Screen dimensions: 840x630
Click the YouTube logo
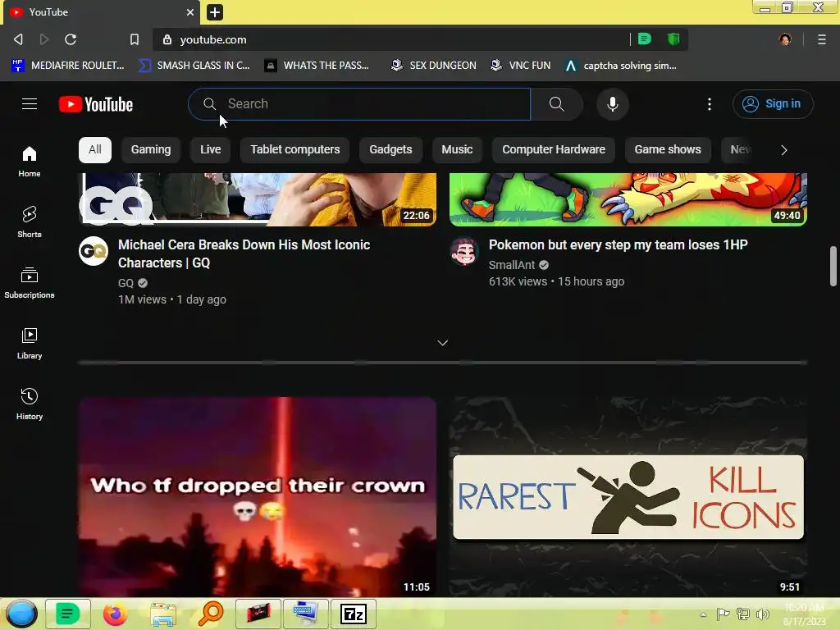tap(96, 104)
